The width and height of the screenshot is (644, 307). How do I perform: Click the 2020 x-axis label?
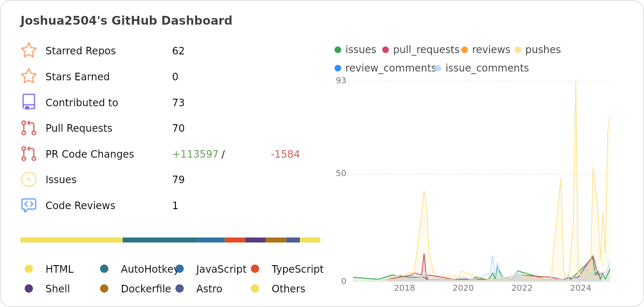point(463,288)
